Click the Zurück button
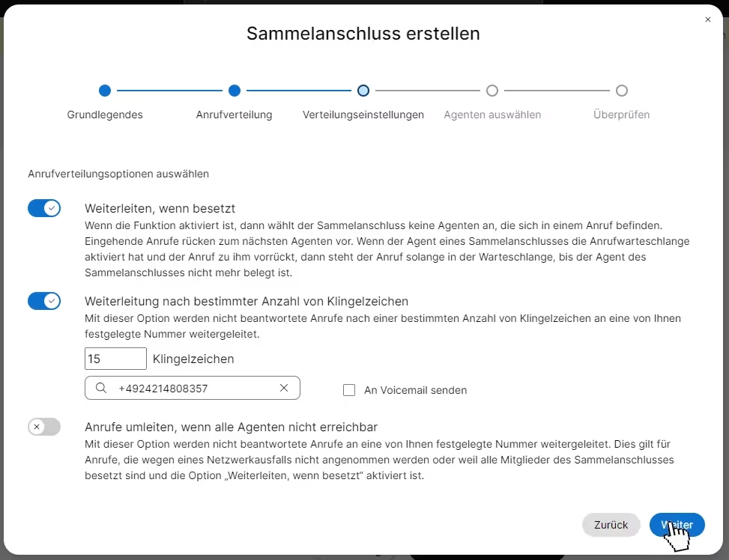The image size is (729, 560). click(x=611, y=525)
